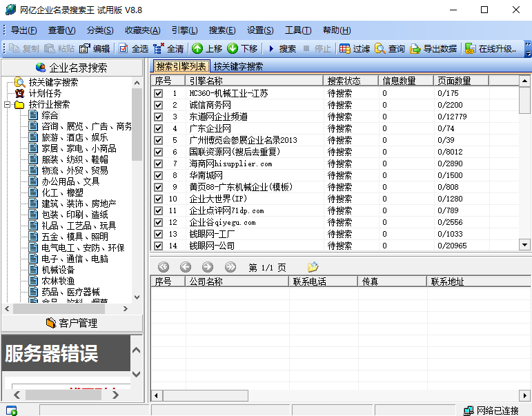Select the 综合 industry category
Image resolution: width=532 pixels, height=416 pixels.
point(50,115)
